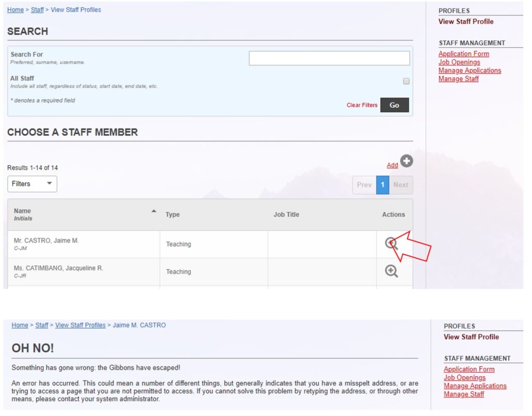The image size is (532, 416).
Task: Click Home breadcrumb above the Search heading
Action: tap(15, 10)
